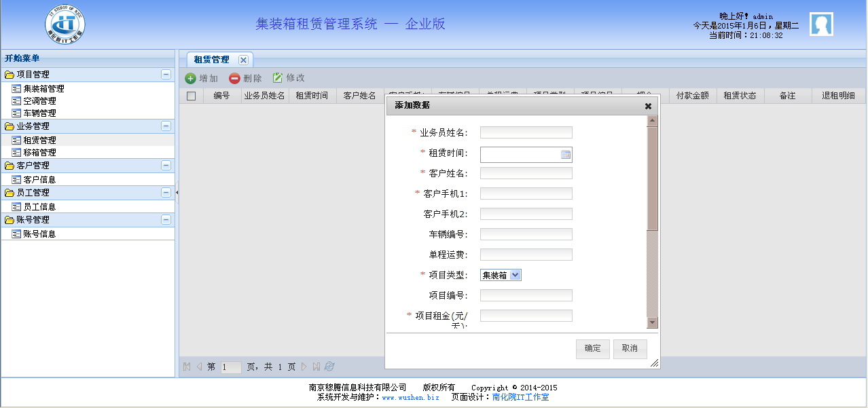Click the IT studio logo
The image size is (868, 408).
coord(65,24)
